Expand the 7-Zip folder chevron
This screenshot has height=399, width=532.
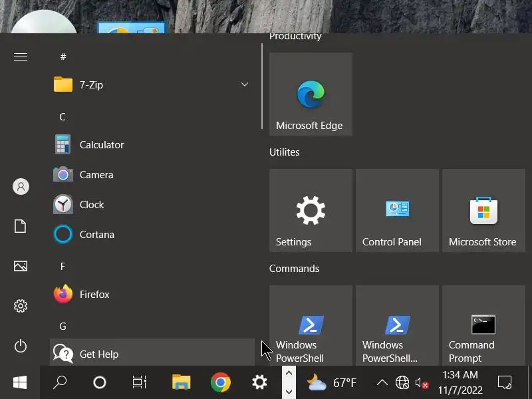tap(245, 84)
